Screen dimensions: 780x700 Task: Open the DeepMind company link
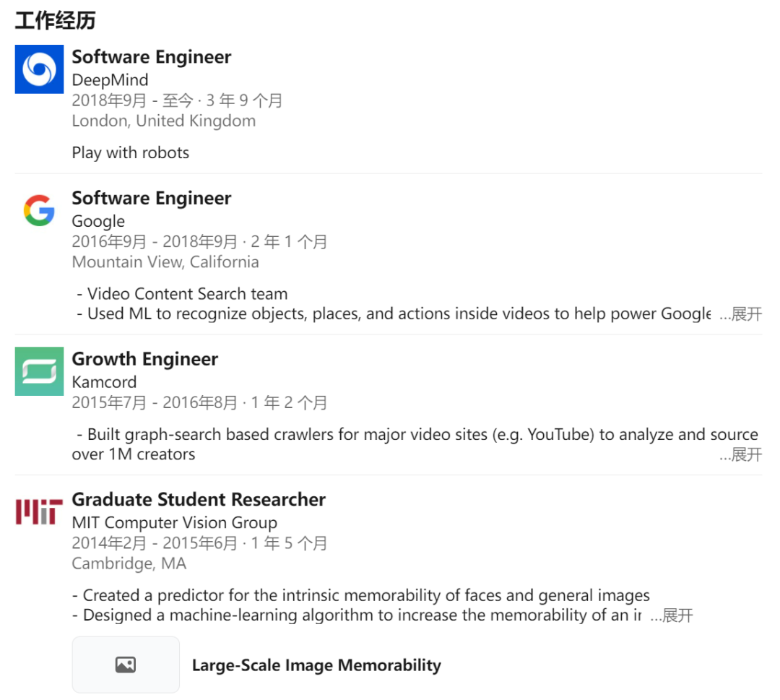coord(110,80)
